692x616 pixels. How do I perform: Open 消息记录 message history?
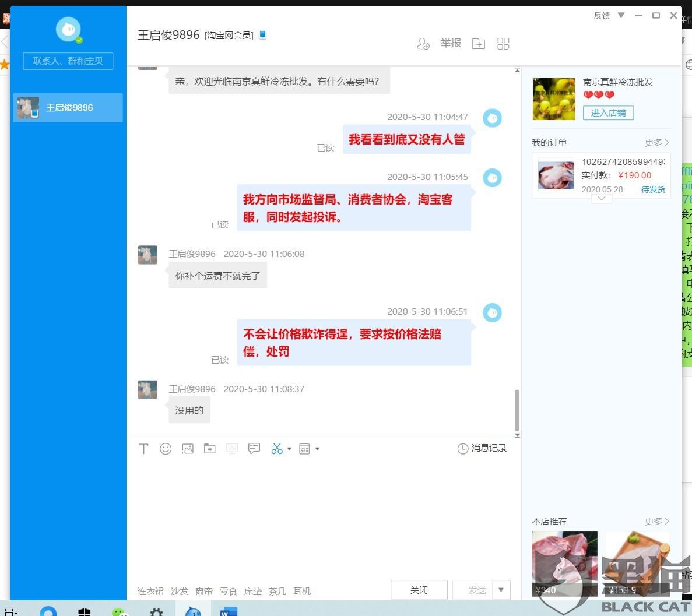click(x=482, y=448)
